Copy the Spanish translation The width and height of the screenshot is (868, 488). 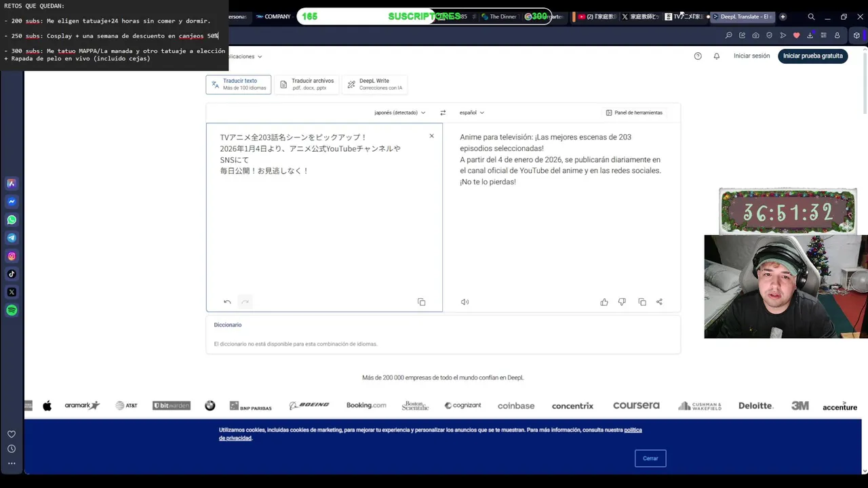pos(642,302)
